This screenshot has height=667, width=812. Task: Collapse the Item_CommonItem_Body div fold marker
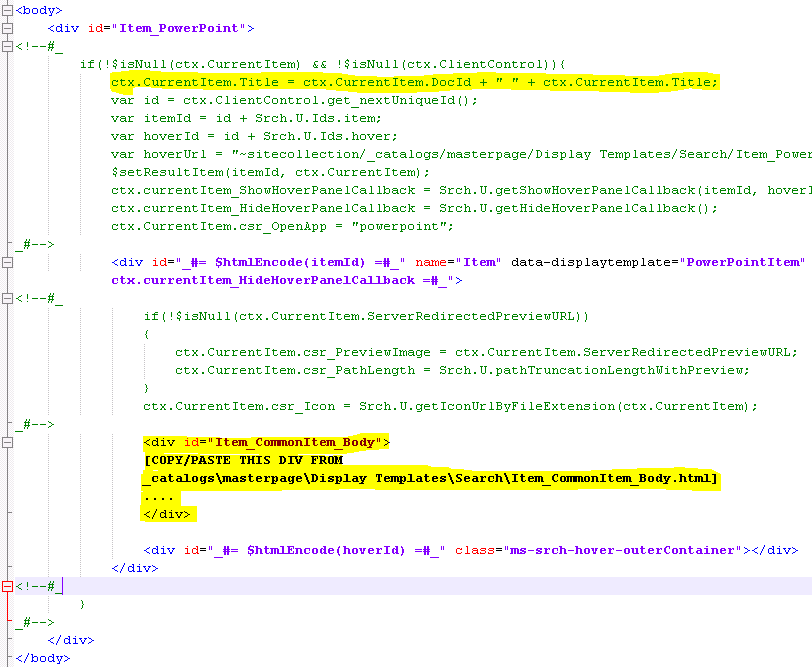7,442
